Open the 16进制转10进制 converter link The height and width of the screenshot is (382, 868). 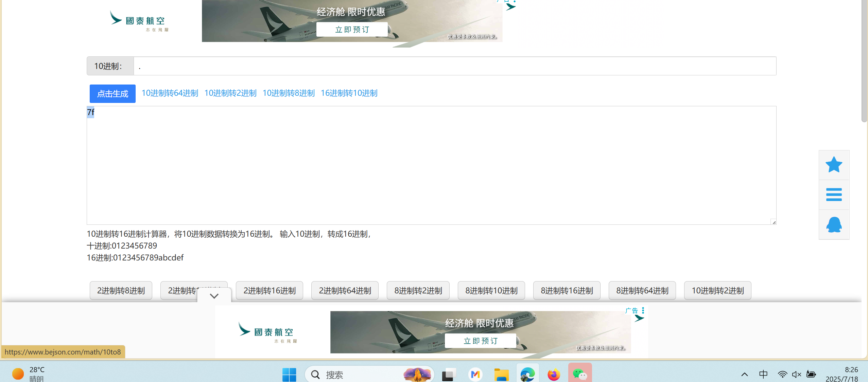click(x=349, y=93)
